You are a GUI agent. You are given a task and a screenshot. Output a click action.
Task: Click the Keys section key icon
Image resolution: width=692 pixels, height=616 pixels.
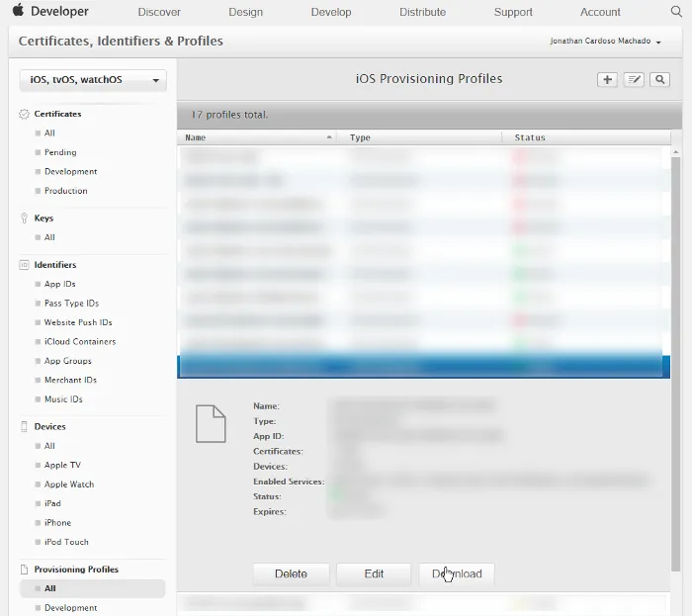[x=24, y=218]
